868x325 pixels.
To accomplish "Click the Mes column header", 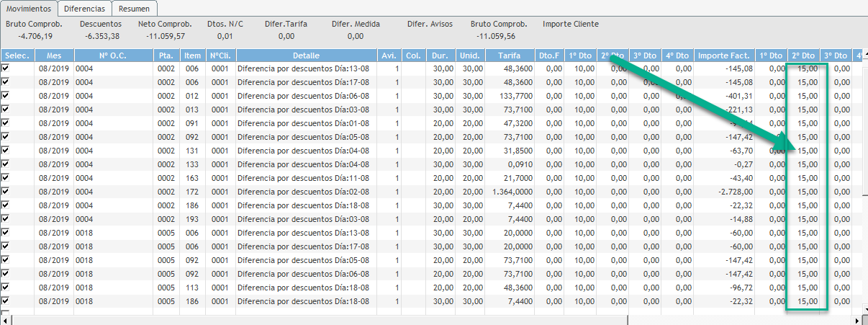I will point(54,55).
